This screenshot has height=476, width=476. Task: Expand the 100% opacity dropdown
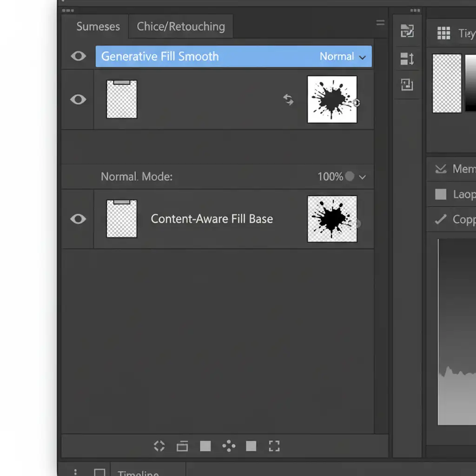362,177
